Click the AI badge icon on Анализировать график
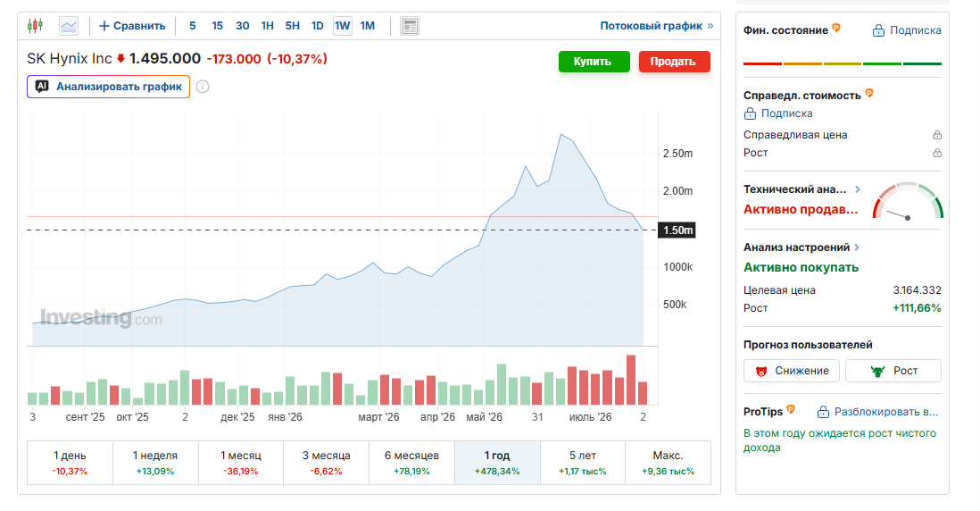 click(42, 87)
